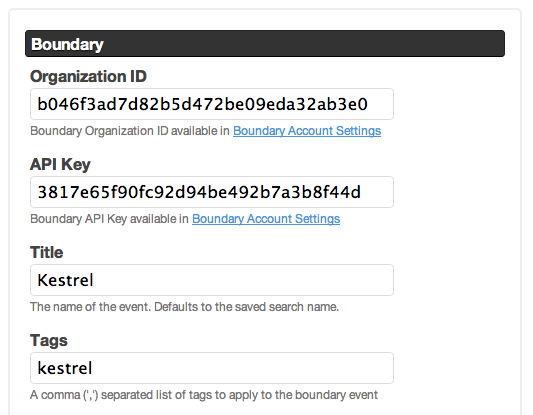The image size is (533, 415).
Task: Open Boundary Account Settings link under Organization ID
Action: (307, 131)
